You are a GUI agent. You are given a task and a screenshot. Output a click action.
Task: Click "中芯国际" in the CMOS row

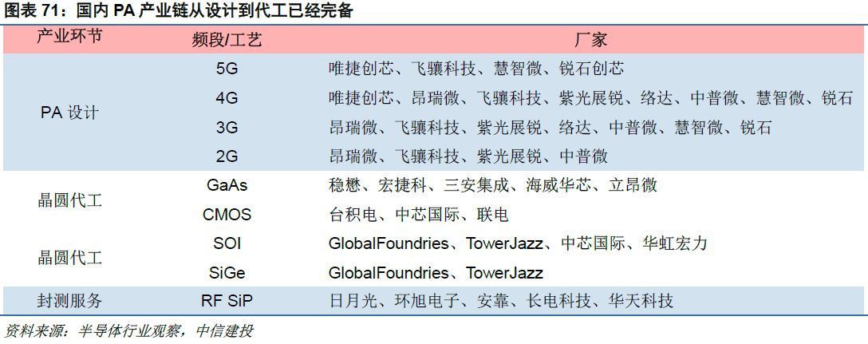point(428,215)
